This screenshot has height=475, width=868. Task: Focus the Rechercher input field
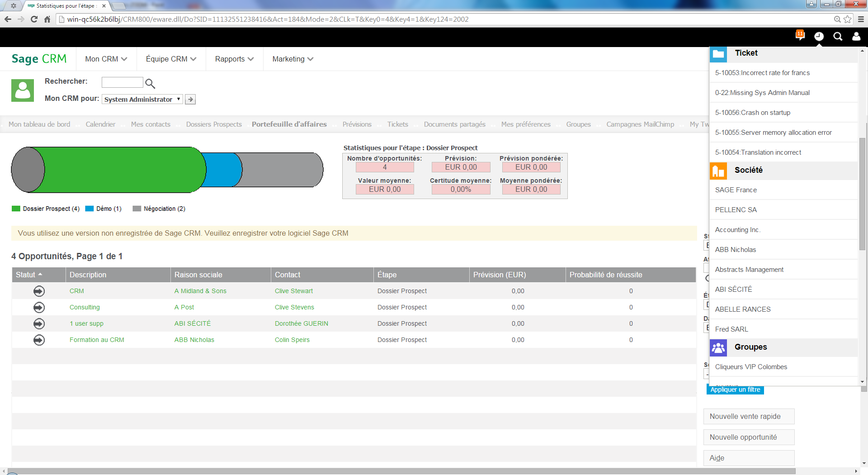122,82
